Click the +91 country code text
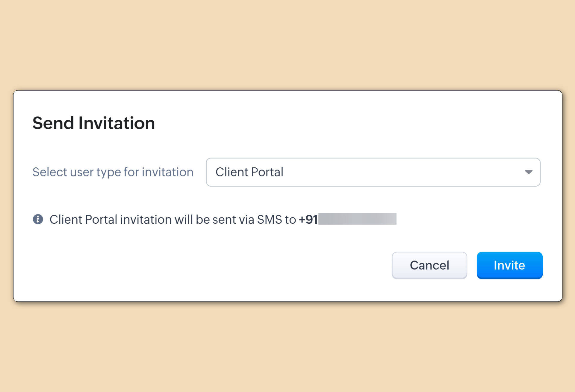 point(308,220)
